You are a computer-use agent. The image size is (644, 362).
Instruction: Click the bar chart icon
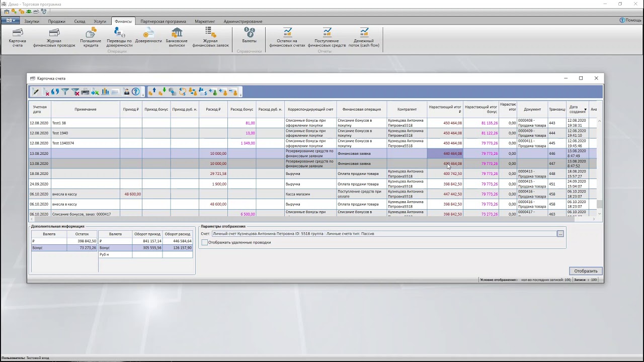coord(105,92)
